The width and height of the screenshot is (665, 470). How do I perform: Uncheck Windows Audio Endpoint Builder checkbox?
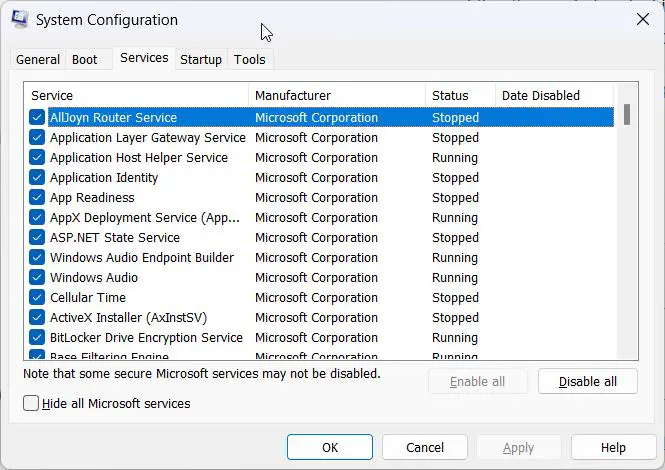(37, 257)
